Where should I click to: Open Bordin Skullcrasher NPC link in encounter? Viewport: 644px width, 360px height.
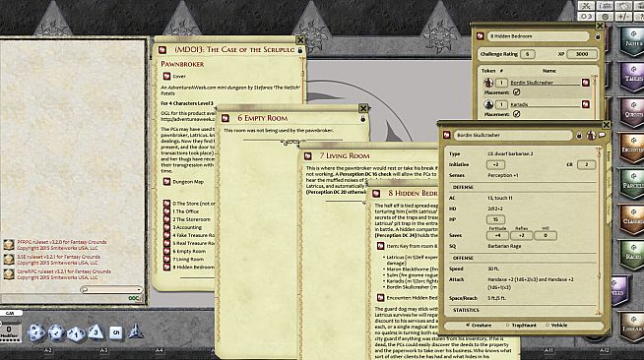(x=586, y=83)
